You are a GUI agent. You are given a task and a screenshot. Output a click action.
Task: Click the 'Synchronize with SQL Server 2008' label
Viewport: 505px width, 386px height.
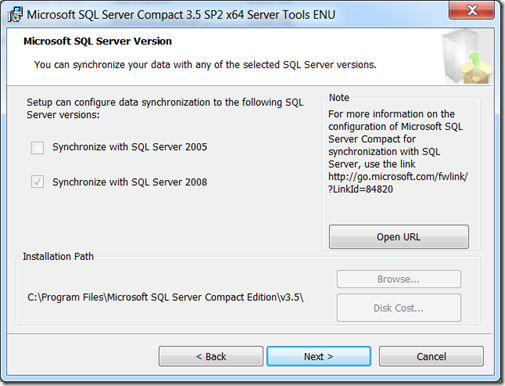pyautogui.click(x=130, y=182)
